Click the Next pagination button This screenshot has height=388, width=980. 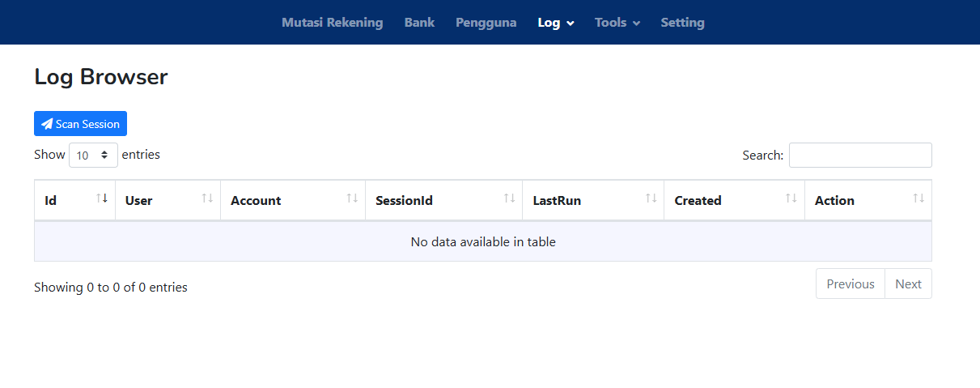908,284
